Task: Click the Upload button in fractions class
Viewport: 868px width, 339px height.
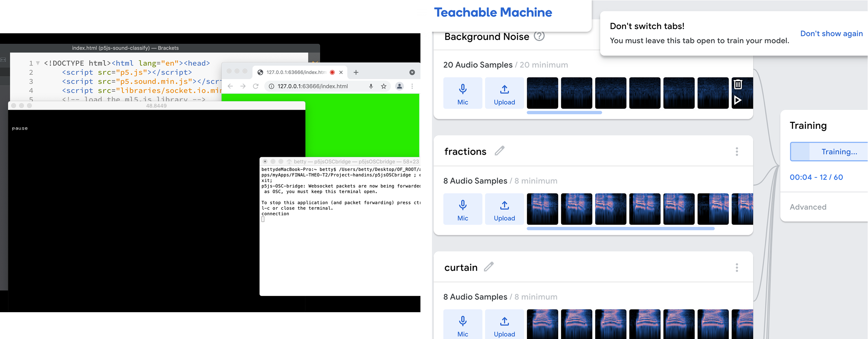Action: pos(504,209)
